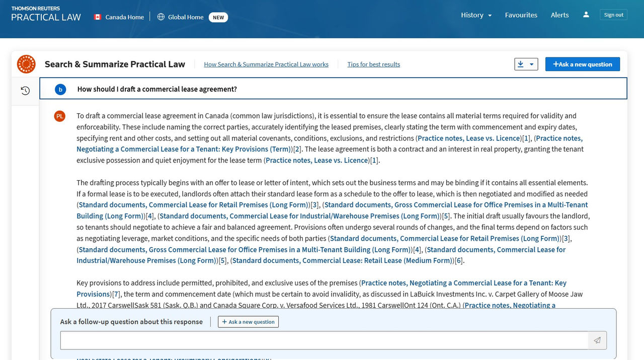The width and height of the screenshot is (644, 360).
Task: Expand the download options dropdown arrow
Action: click(x=532, y=64)
